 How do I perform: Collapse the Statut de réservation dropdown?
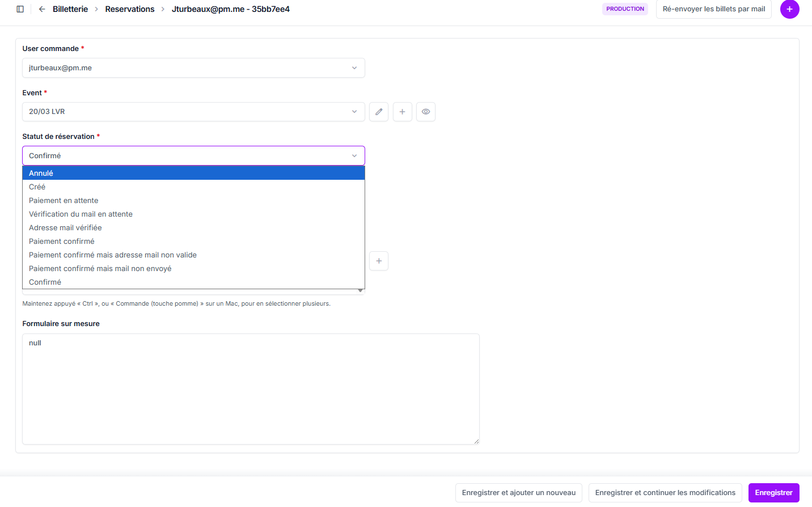tap(193, 156)
